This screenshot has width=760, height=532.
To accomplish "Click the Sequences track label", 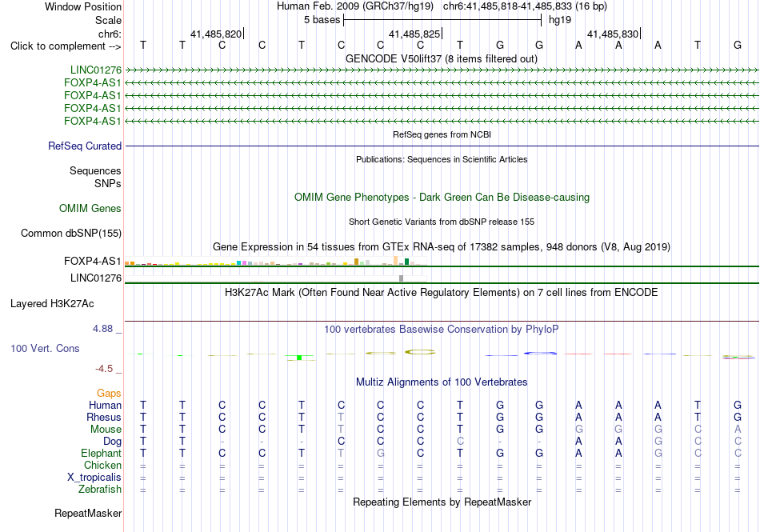I will (x=95, y=170).
